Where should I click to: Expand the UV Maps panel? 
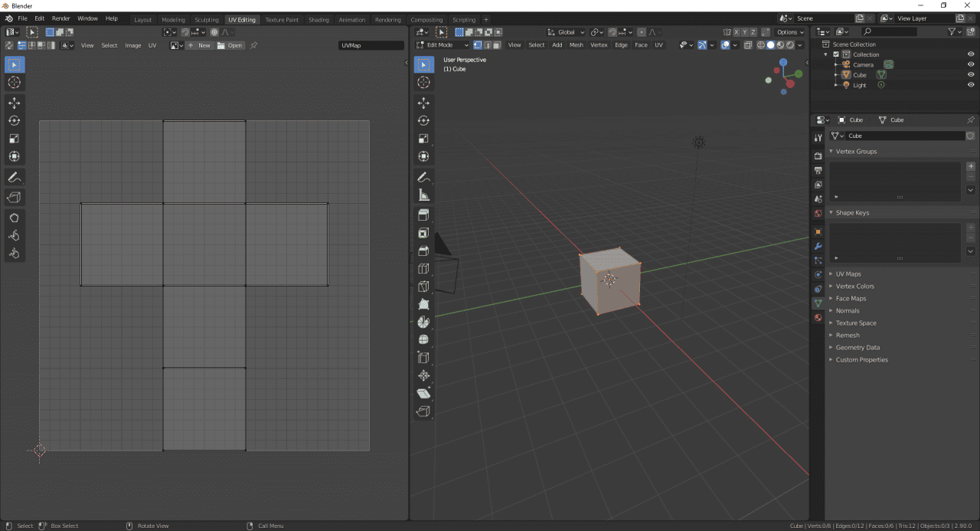848,274
